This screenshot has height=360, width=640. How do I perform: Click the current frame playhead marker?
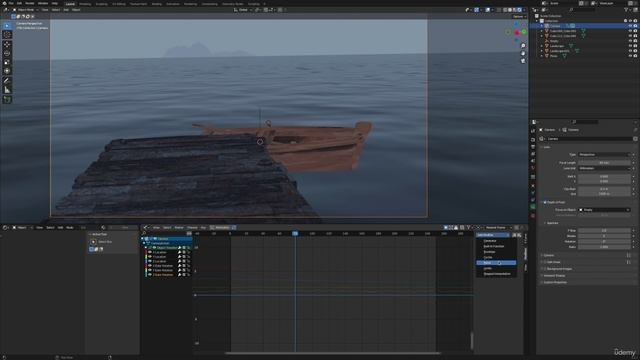click(295, 233)
